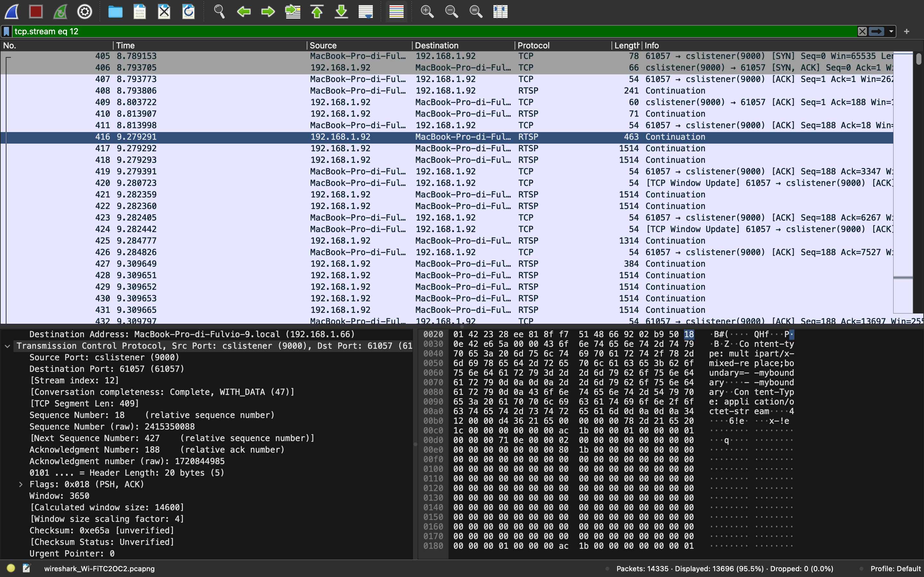Apply the display filter with arrow button
Screen dimensions: 924x577
pos(877,31)
